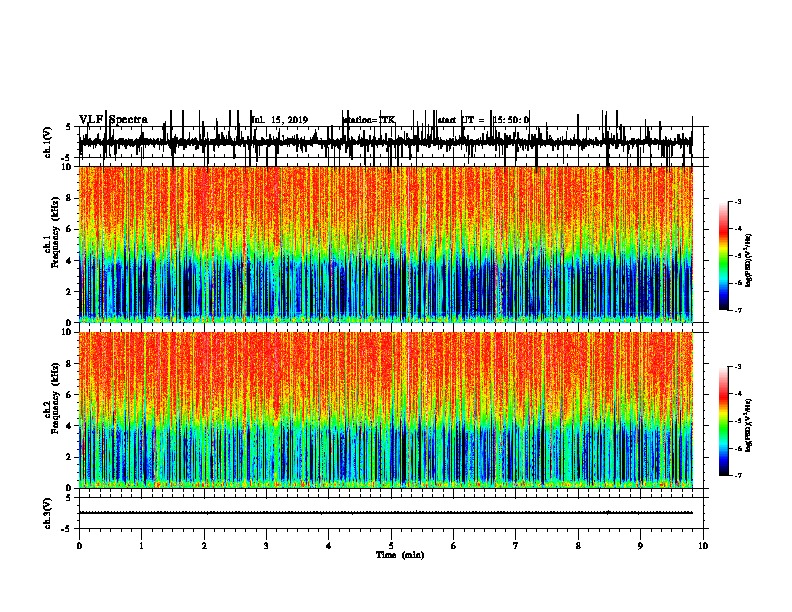Click the 'VLF Spectra' title text
The height and width of the screenshot is (612, 792).
[113, 120]
